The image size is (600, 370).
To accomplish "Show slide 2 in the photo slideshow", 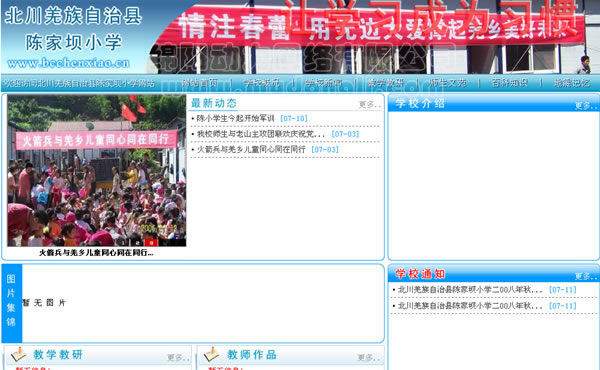I will (x=137, y=243).
